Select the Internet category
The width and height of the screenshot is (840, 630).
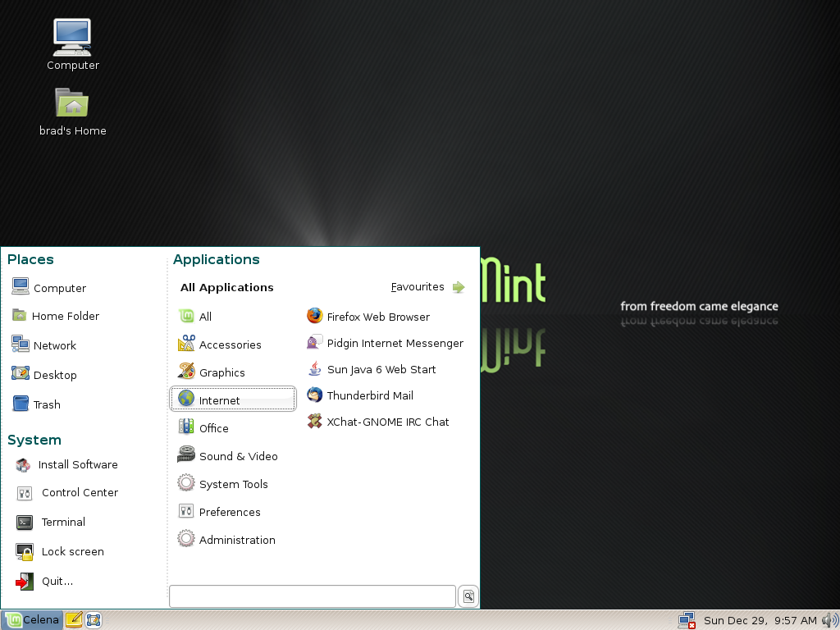[232, 399]
